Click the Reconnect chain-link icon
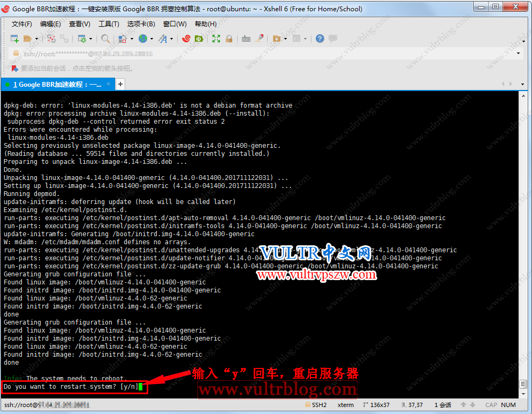 [x=64, y=39]
